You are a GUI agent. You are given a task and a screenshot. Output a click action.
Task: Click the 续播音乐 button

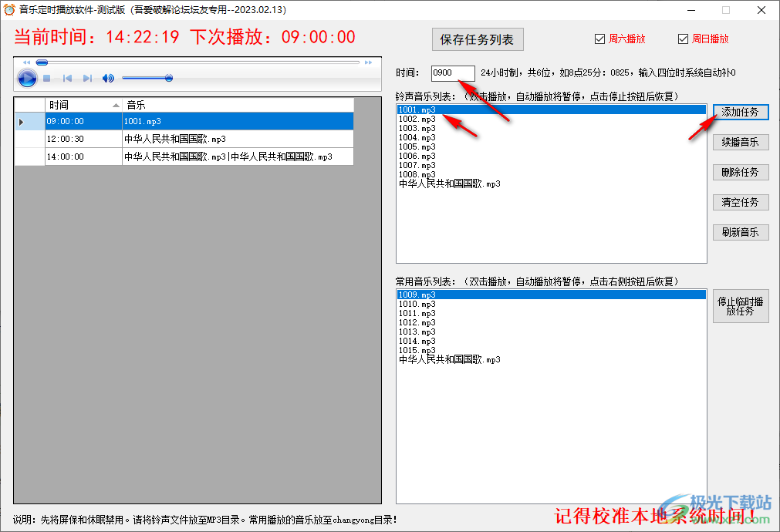(x=741, y=142)
